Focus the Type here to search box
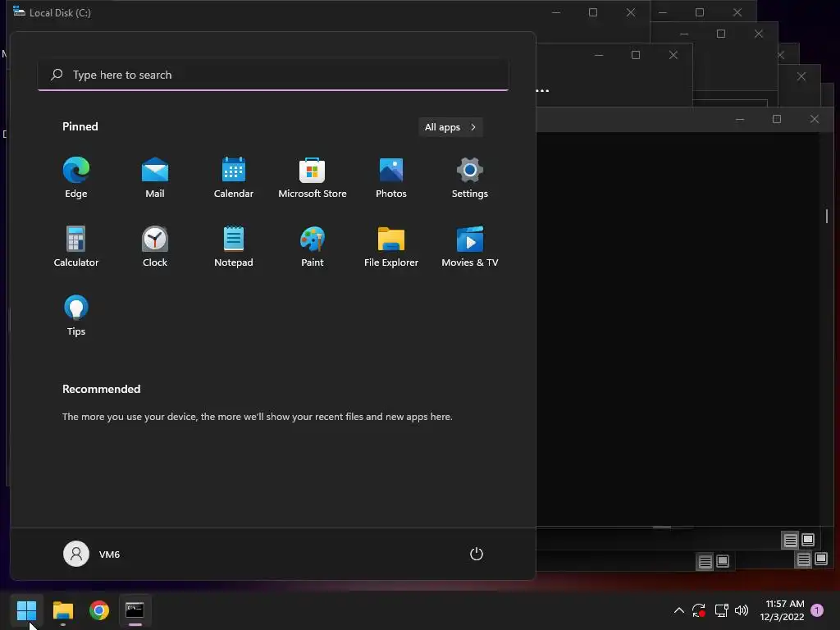840x630 pixels. [273, 75]
